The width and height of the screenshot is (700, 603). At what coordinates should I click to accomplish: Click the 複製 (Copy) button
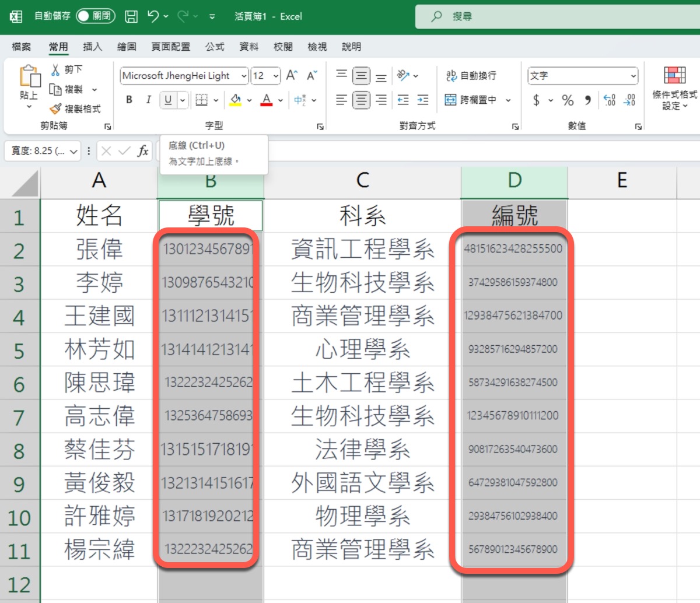pyautogui.click(x=66, y=89)
